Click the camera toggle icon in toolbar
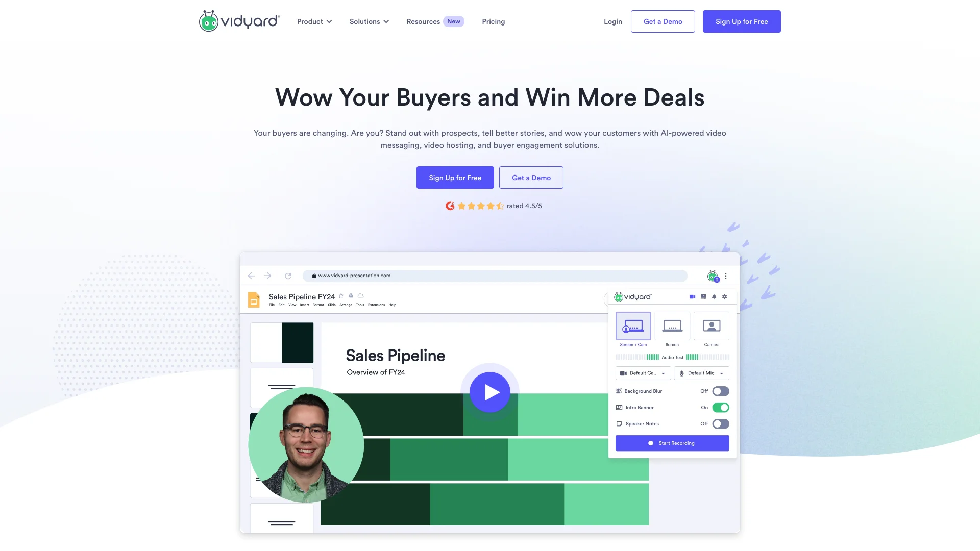Viewport: 980px width, 551px height. click(693, 297)
